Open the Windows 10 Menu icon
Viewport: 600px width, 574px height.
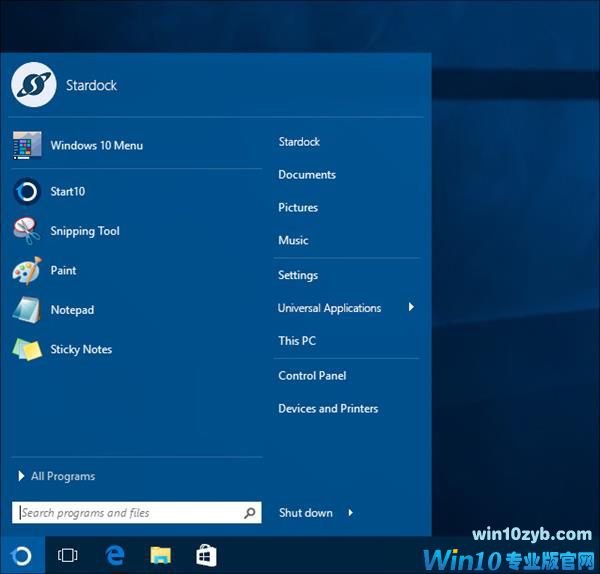[x=27, y=145]
